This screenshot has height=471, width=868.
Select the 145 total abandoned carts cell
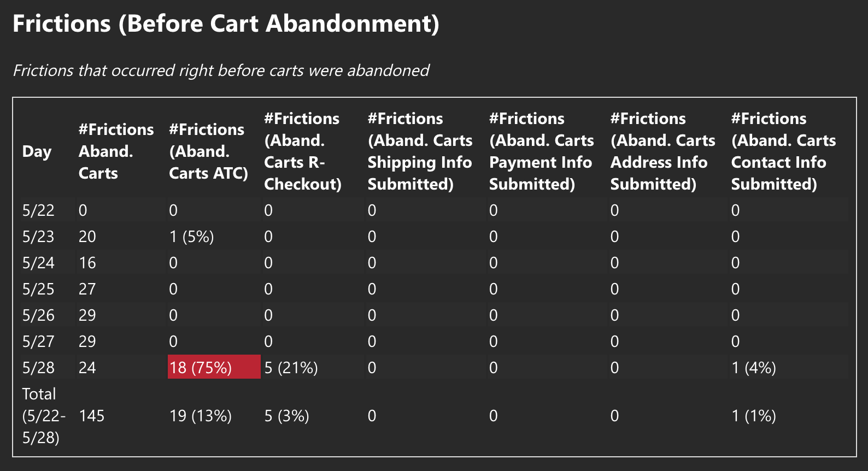[91, 416]
